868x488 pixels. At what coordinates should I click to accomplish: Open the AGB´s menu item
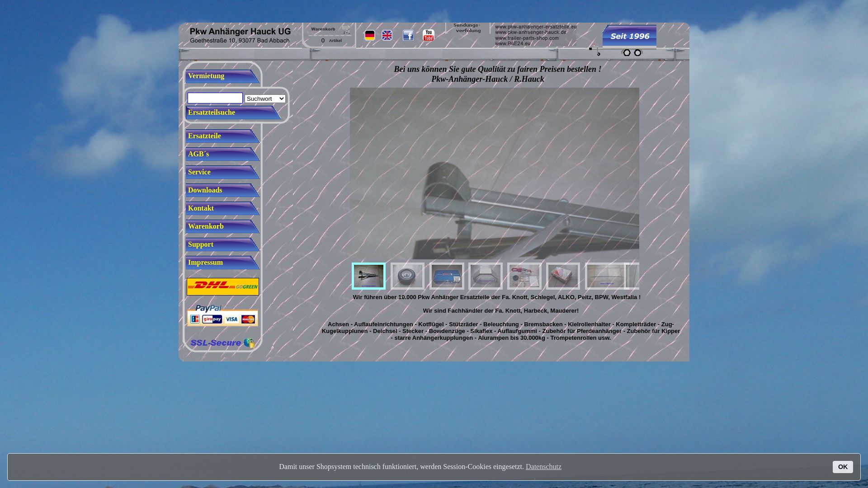(222, 154)
